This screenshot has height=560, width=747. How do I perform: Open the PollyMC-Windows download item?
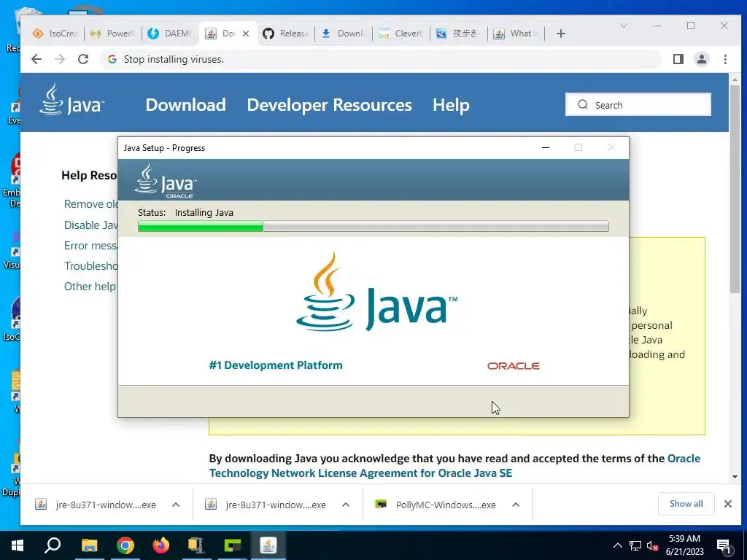[436, 505]
